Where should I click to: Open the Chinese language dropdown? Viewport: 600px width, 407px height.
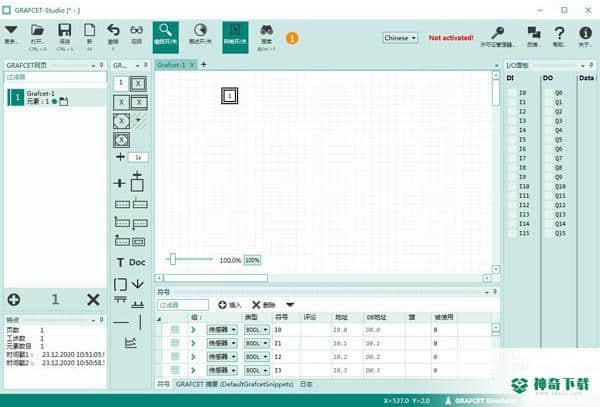(x=400, y=38)
